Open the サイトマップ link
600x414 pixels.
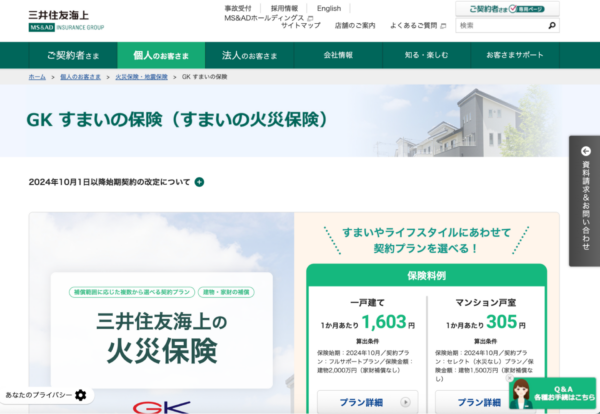301,26
